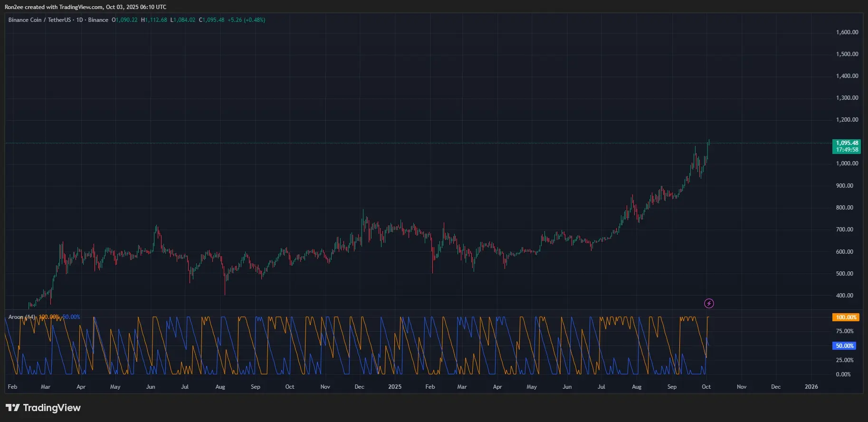Click the Binance Coin / TetherUS symbol title

point(39,20)
